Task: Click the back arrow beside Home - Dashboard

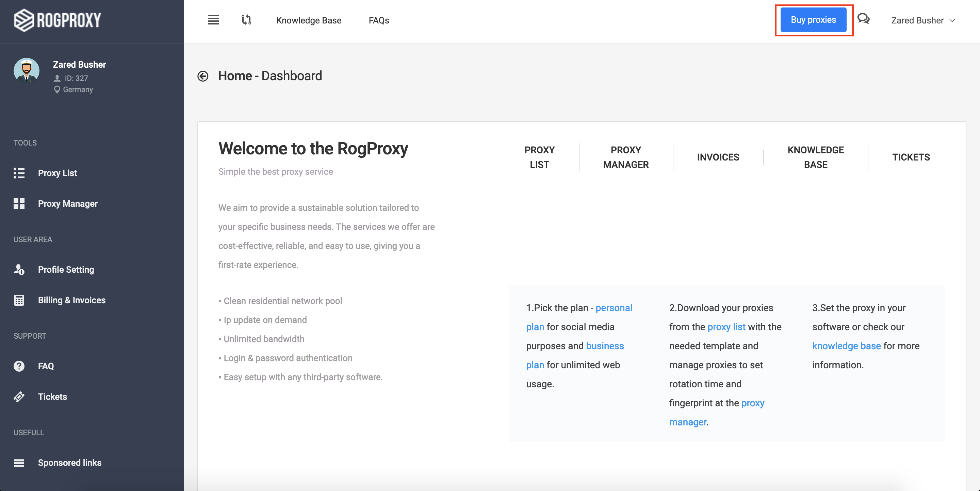Action: (203, 76)
